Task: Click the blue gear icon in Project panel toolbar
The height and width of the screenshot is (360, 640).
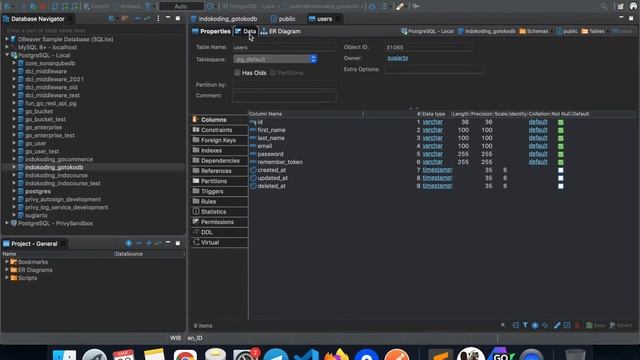Action: click(x=129, y=243)
